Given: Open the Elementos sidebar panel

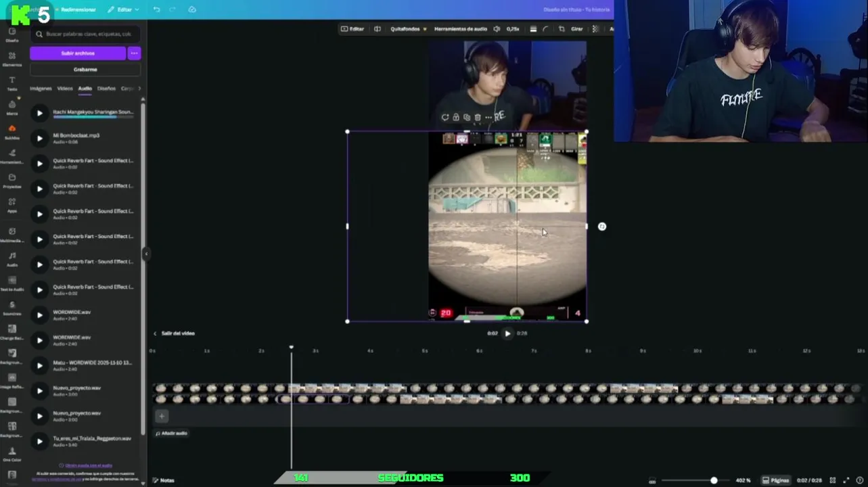Looking at the screenshot, I should (x=12, y=59).
